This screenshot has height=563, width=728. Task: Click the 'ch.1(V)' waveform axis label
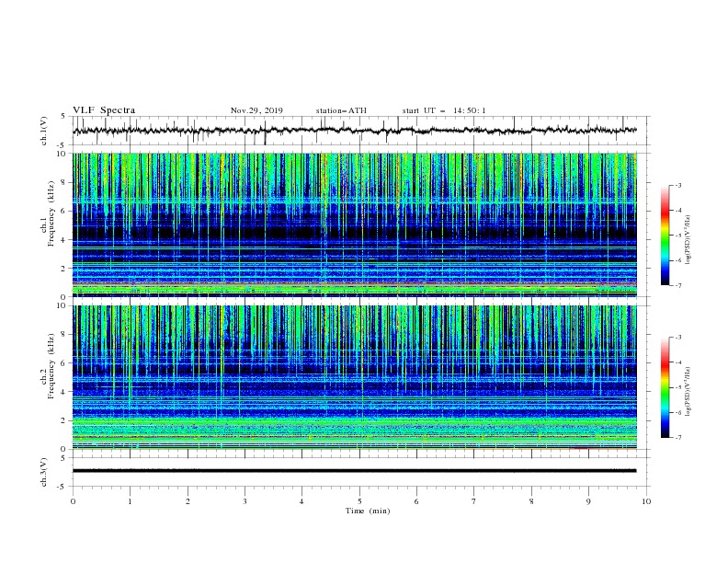point(44,131)
